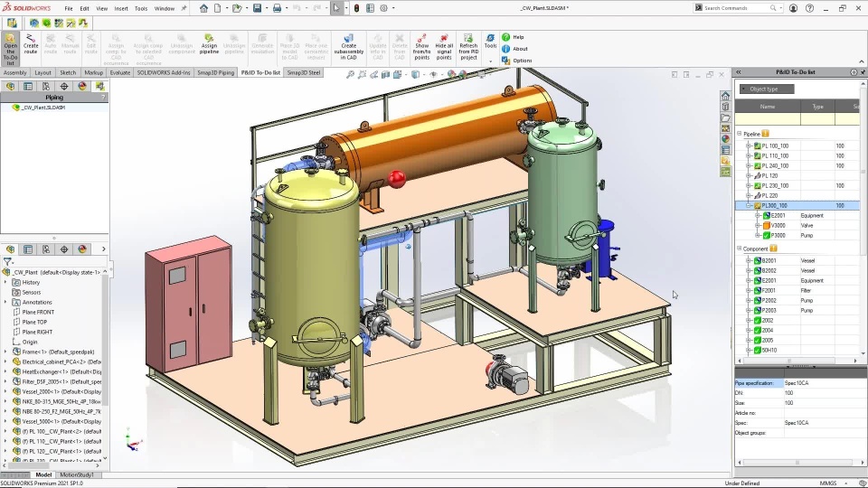The width and height of the screenshot is (868, 488).
Task: Click the title bar Help question icon
Action: (x=810, y=8)
